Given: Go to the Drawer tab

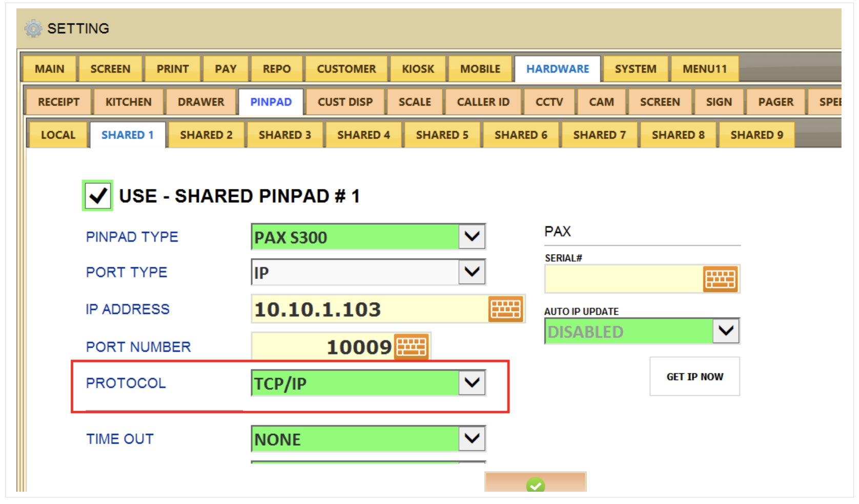Looking at the screenshot, I should (x=200, y=102).
